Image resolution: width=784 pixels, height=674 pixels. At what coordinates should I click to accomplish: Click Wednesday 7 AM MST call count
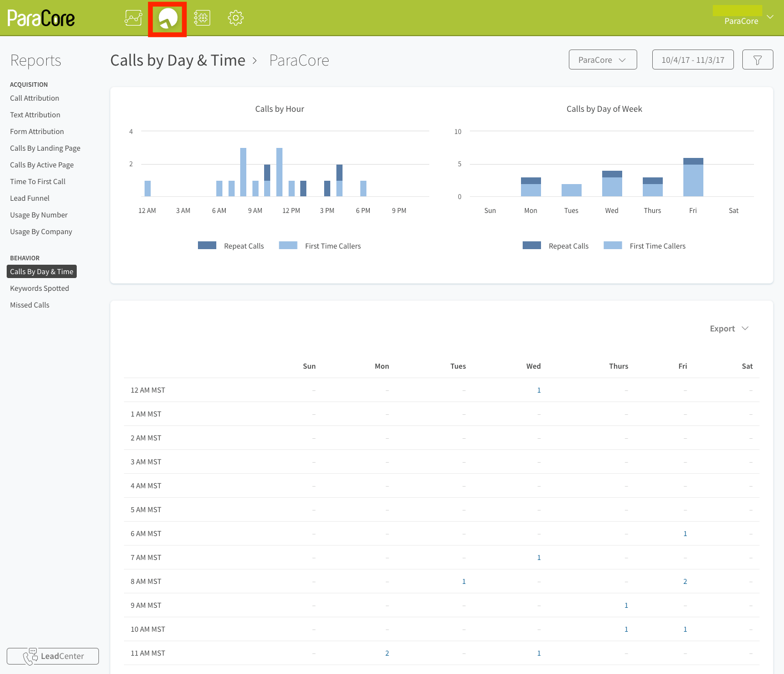[x=539, y=557]
